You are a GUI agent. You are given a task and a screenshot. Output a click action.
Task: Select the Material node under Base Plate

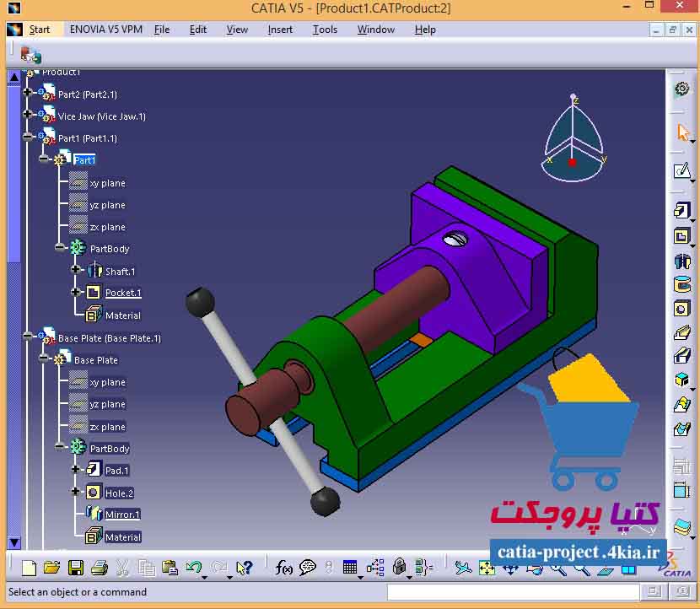click(123, 537)
